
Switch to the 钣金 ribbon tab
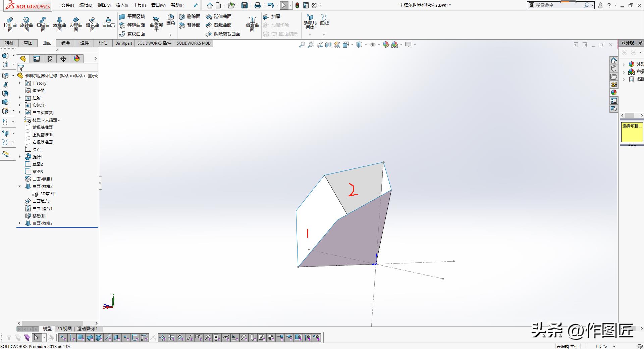point(66,43)
